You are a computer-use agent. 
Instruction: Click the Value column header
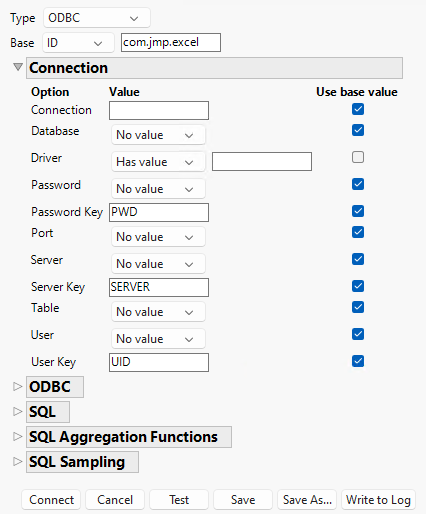coord(124,92)
